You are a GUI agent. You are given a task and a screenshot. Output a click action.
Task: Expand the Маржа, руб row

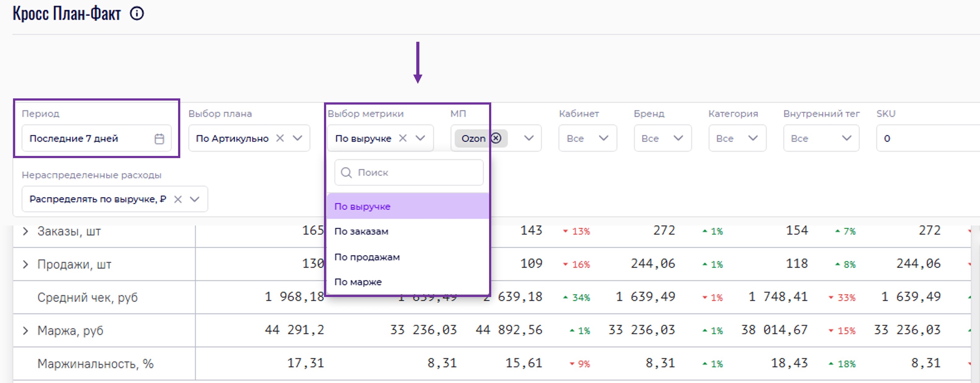[25, 331]
